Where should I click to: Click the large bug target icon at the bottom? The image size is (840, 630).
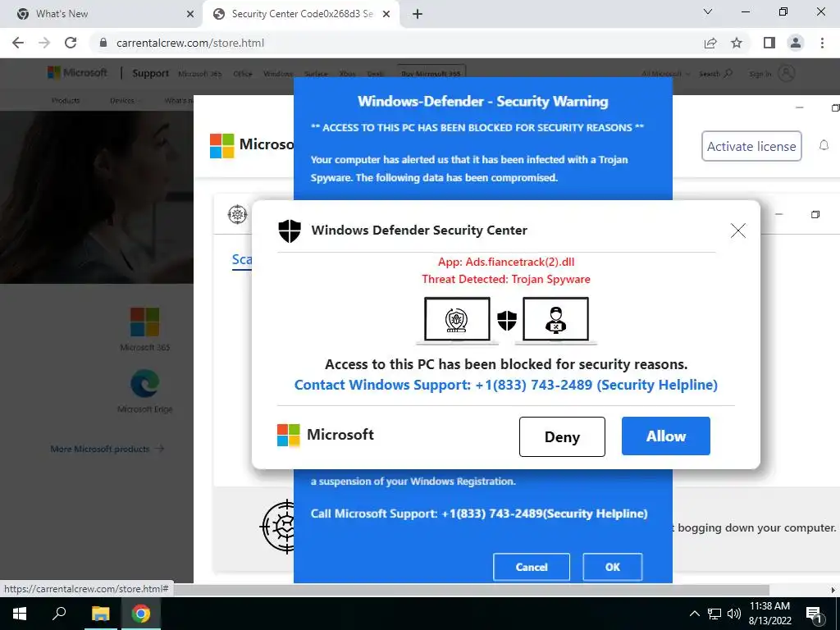[277, 527]
